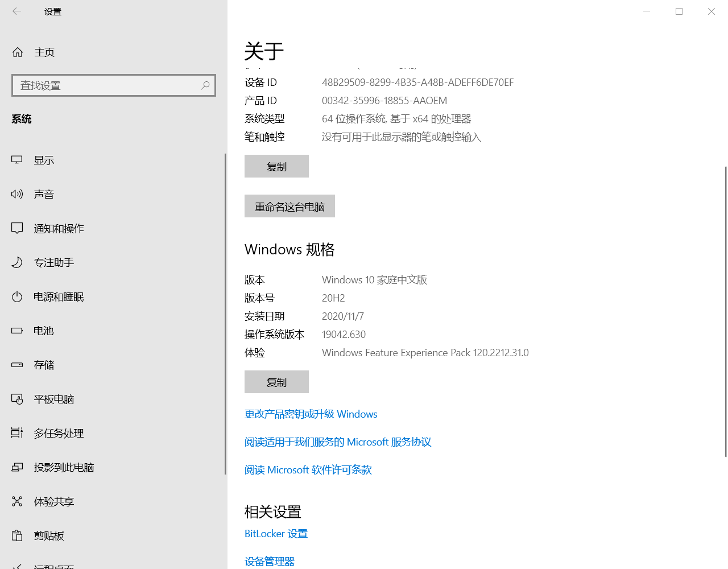Select the 电池 battery icon
Screen dimensions: 728x569
point(17,331)
